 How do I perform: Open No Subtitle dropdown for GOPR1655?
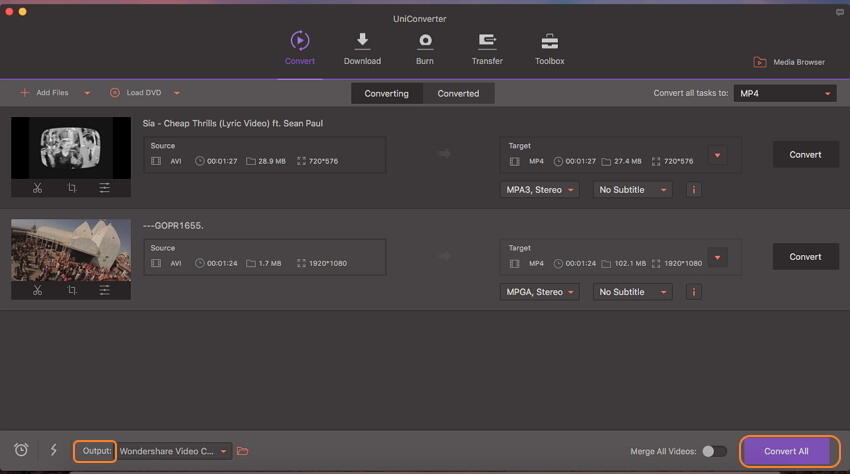[633, 292]
